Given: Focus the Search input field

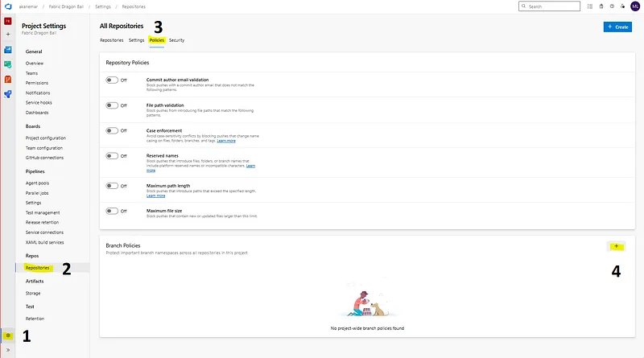Looking at the screenshot, I should [x=549, y=6].
